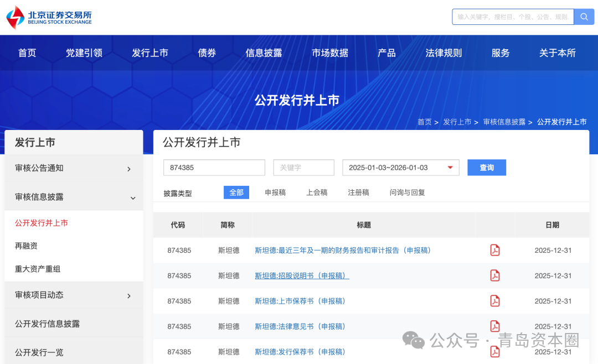Expand the 审核公告通知 sidebar section
598x364 pixels.
74,169
